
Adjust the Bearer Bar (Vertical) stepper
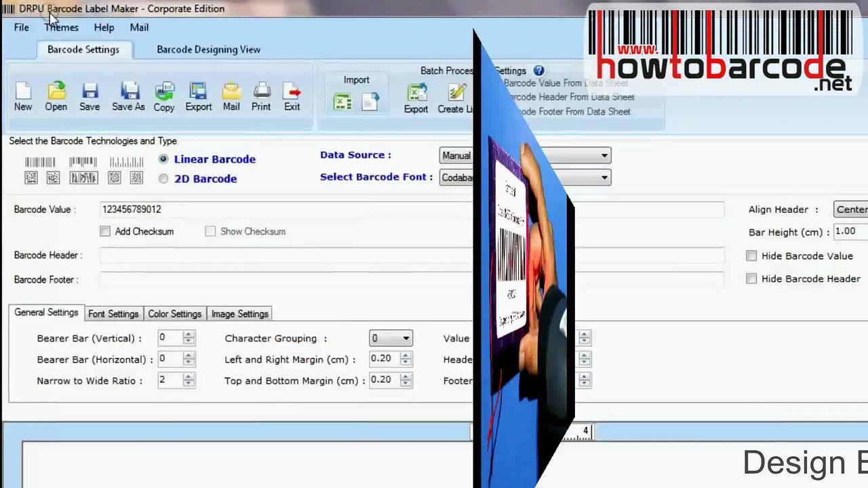pyautogui.click(x=189, y=338)
